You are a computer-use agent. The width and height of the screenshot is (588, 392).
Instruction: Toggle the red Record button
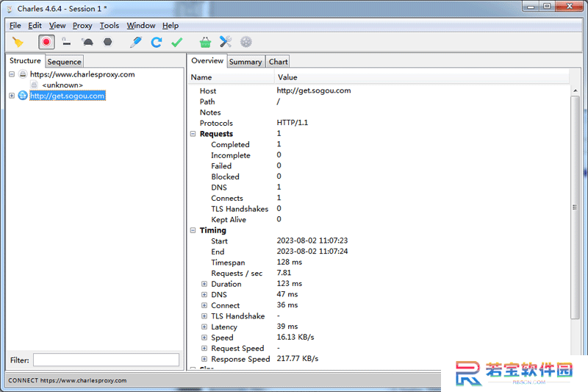46,42
